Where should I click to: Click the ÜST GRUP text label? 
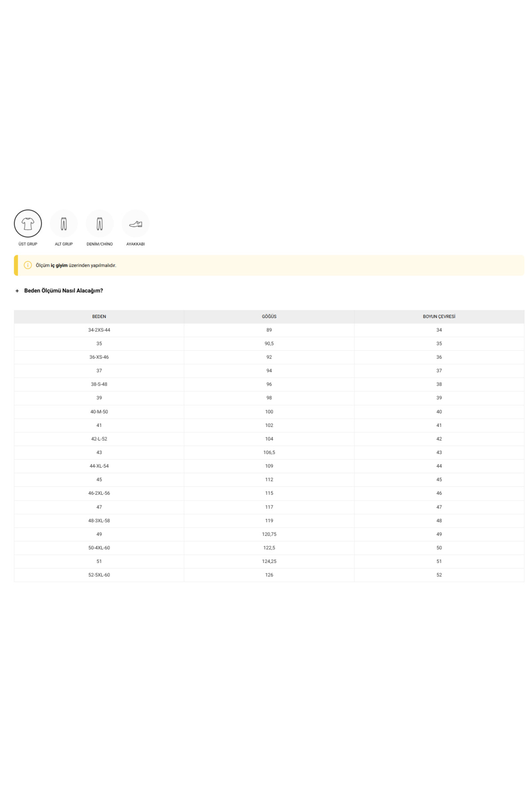(27, 244)
